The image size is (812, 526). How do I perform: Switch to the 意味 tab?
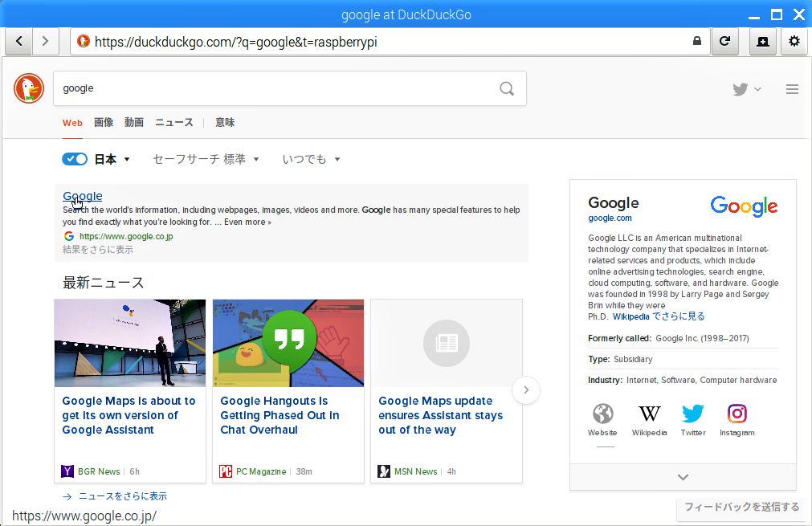(x=225, y=123)
